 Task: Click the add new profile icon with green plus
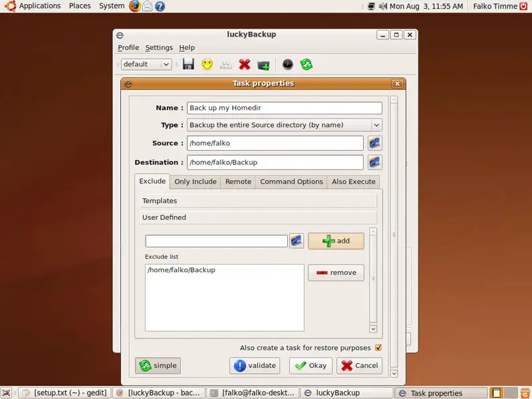pyautogui.click(x=263, y=65)
